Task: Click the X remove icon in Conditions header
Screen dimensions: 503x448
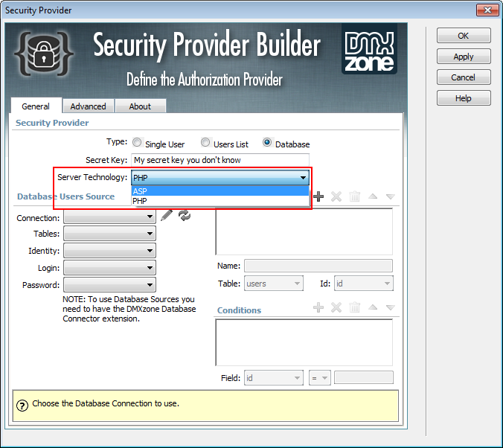Action: pos(336,307)
